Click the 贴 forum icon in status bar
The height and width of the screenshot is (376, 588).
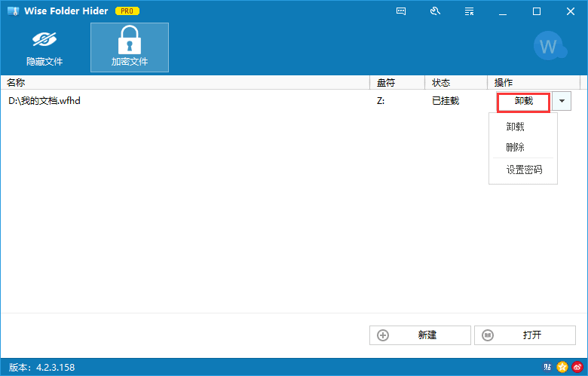coord(547,367)
